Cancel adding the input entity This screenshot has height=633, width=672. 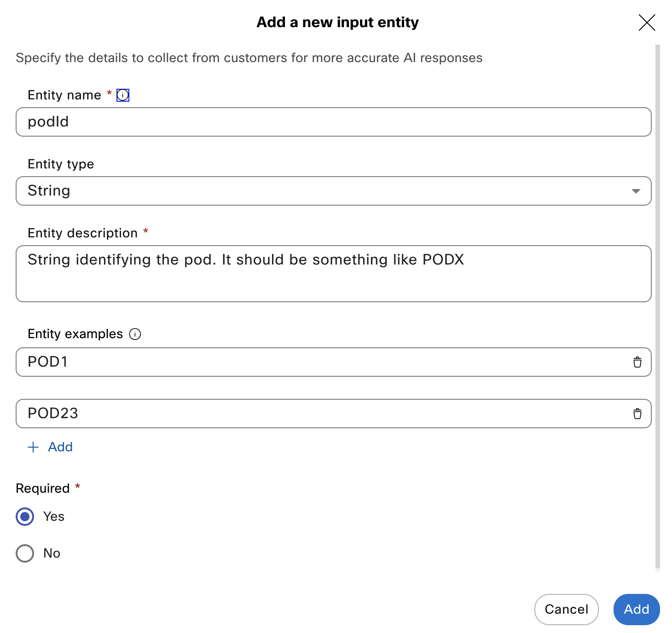566,609
